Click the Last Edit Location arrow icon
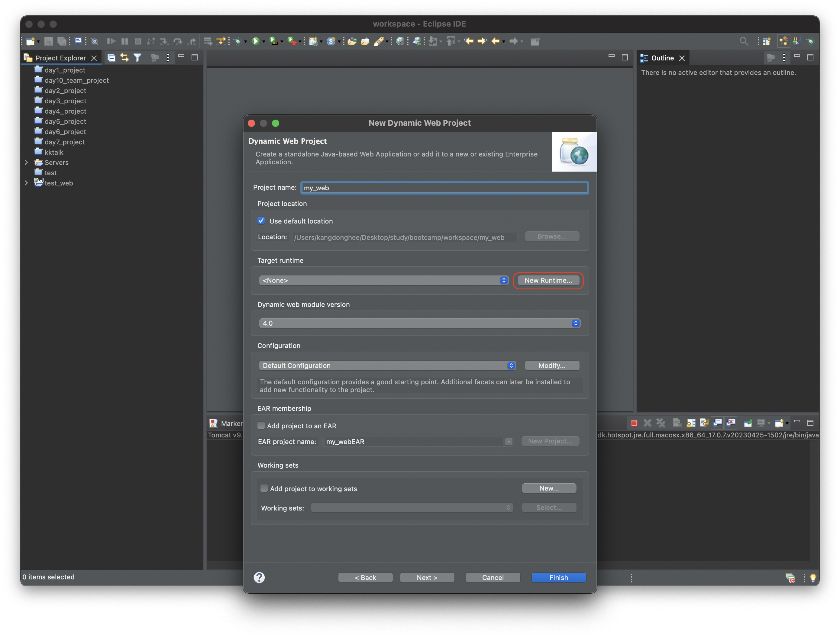The height and width of the screenshot is (638, 840). click(x=469, y=41)
